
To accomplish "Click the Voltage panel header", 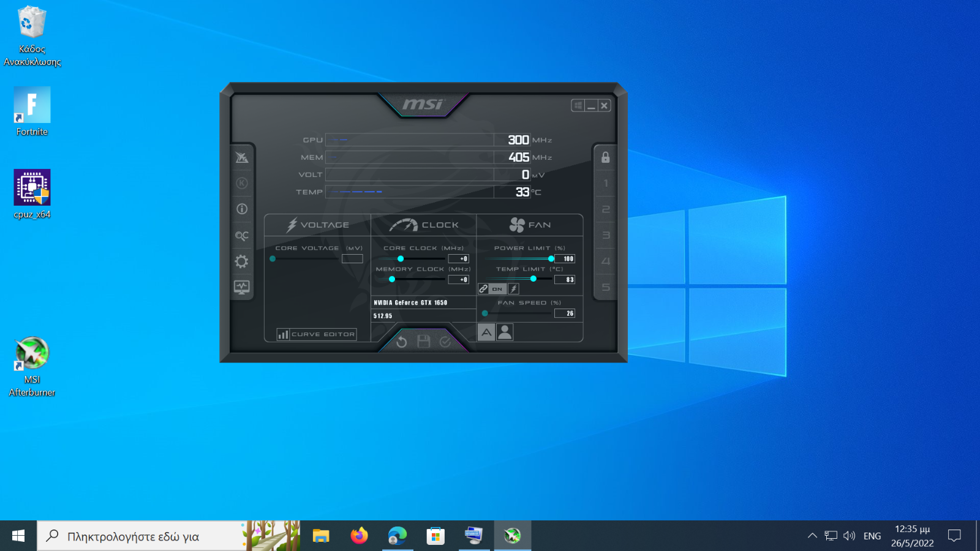I will pos(318,225).
